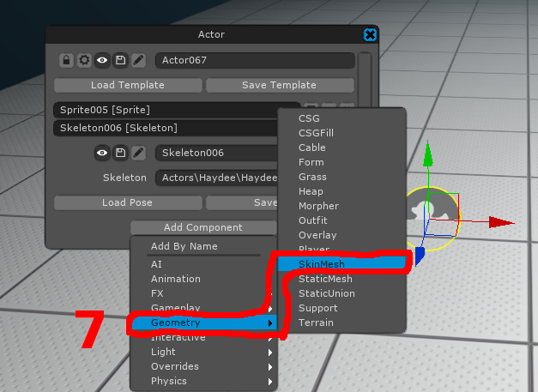Click the save icon beside Skeleton006
Screen dimensions: 538x392
[120, 153]
